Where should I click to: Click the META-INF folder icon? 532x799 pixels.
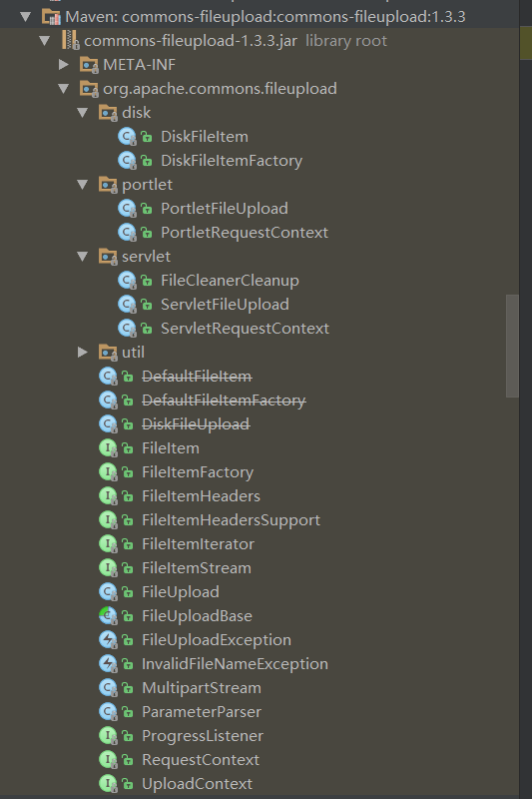coord(89,65)
